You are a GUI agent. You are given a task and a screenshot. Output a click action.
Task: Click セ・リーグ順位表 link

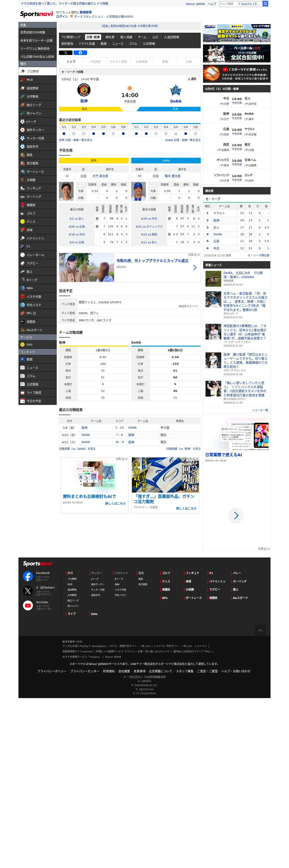[258, 255]
